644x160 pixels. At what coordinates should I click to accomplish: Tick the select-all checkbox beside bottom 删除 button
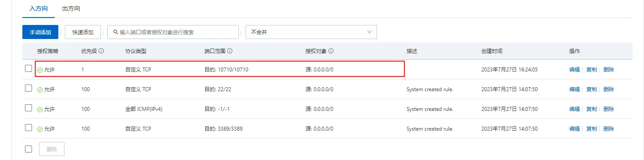pos(28,149)
